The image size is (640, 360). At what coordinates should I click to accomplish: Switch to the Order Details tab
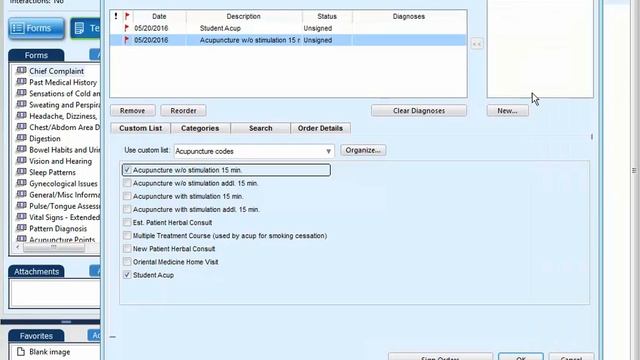pos(320,128)
